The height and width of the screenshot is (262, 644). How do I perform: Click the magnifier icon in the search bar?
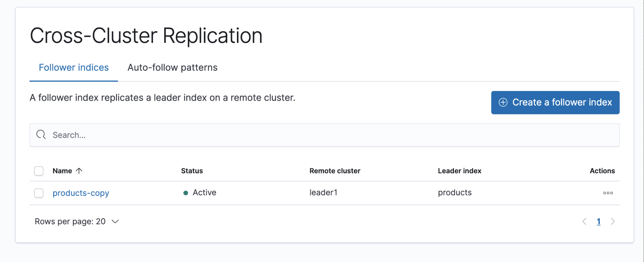41,135
